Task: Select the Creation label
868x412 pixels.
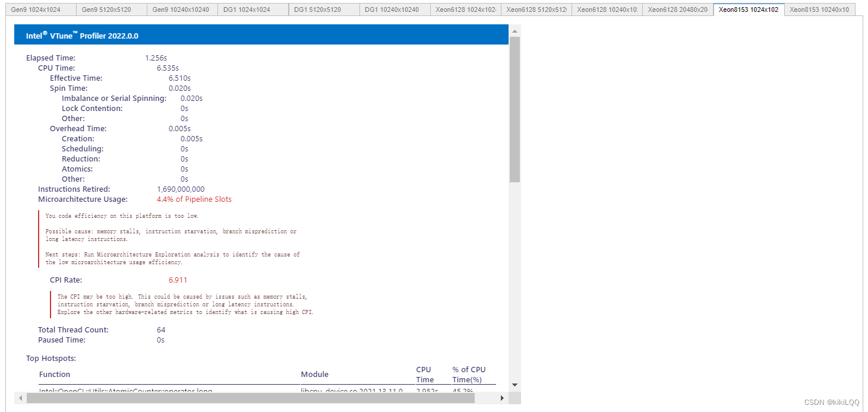Action: [78, 139]
